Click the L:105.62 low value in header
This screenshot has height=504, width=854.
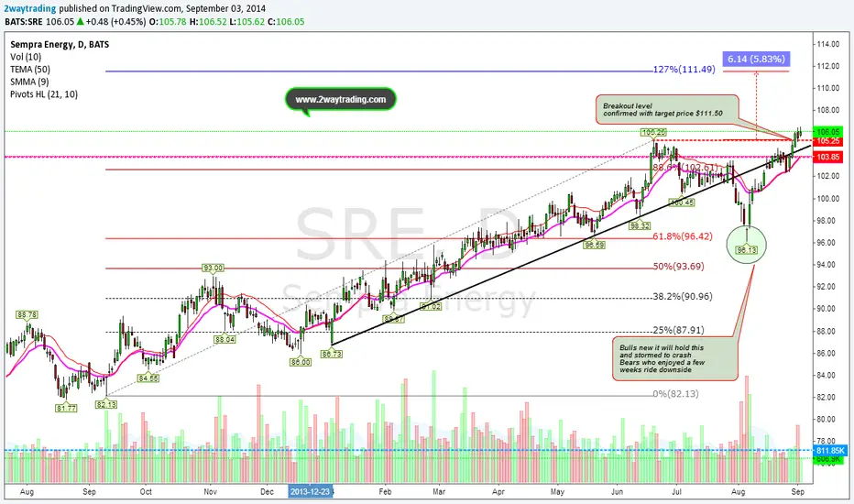tap(247, 22)
